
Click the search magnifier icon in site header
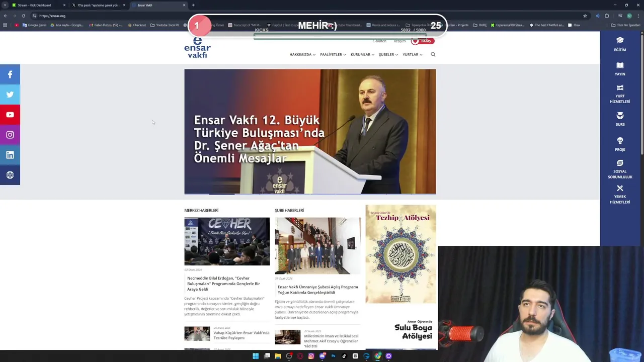pyautogui.click(x=433, y=54)
